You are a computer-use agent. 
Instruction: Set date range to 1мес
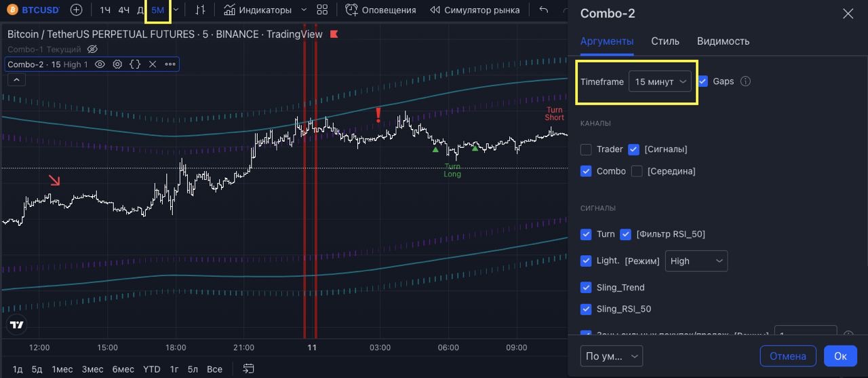pos(62,369)
